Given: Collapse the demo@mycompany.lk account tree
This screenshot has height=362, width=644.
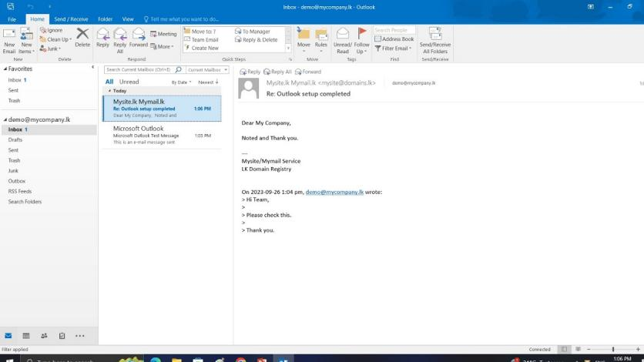Looking at the screenshot, I should [5, 120].
